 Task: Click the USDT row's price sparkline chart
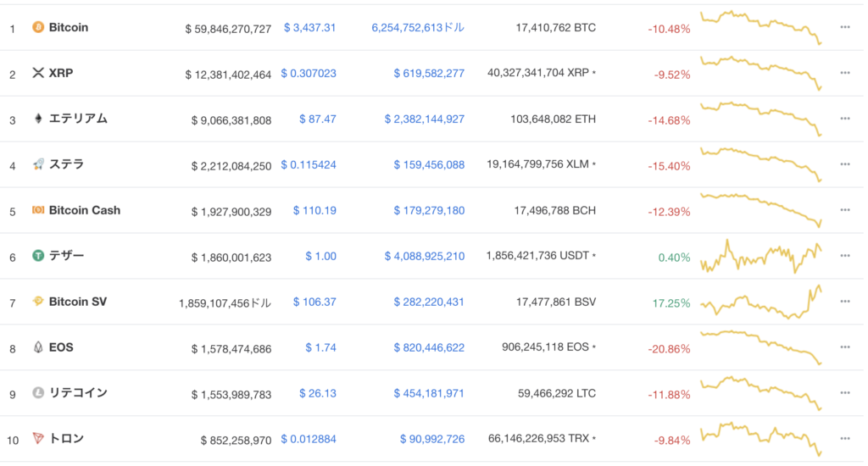click(x=761, y=256)
